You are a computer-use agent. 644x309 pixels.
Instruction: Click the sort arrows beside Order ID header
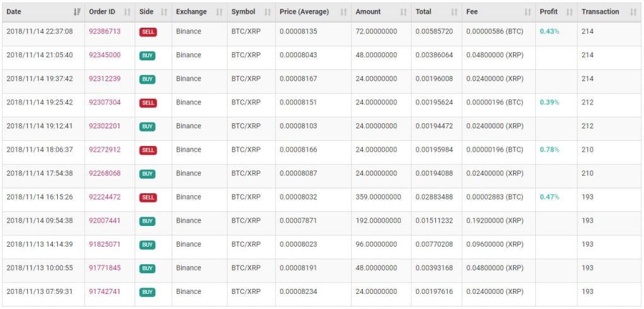[127, 12]
